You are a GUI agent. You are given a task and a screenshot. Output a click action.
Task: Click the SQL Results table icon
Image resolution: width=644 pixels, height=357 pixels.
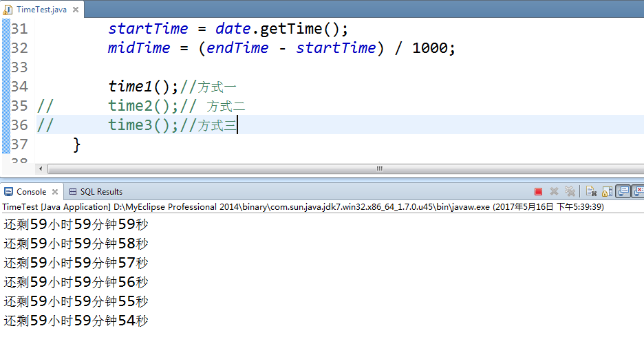73,192
